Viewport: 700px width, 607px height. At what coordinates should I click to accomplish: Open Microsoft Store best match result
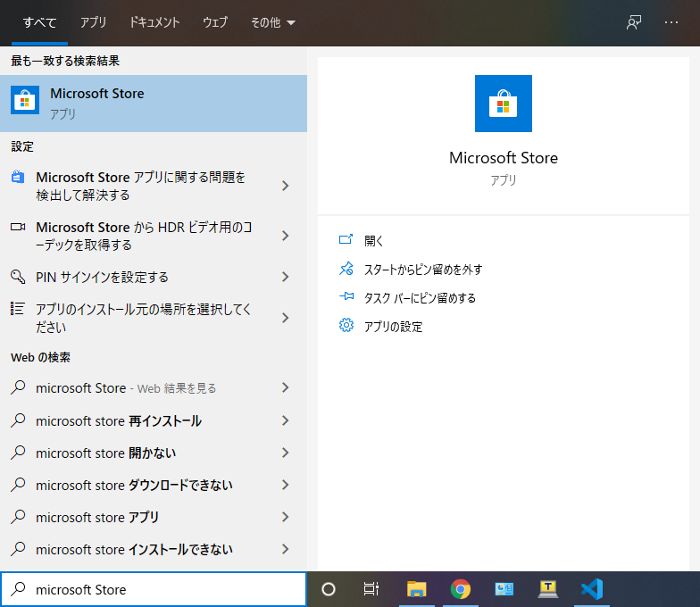[154, 104]
